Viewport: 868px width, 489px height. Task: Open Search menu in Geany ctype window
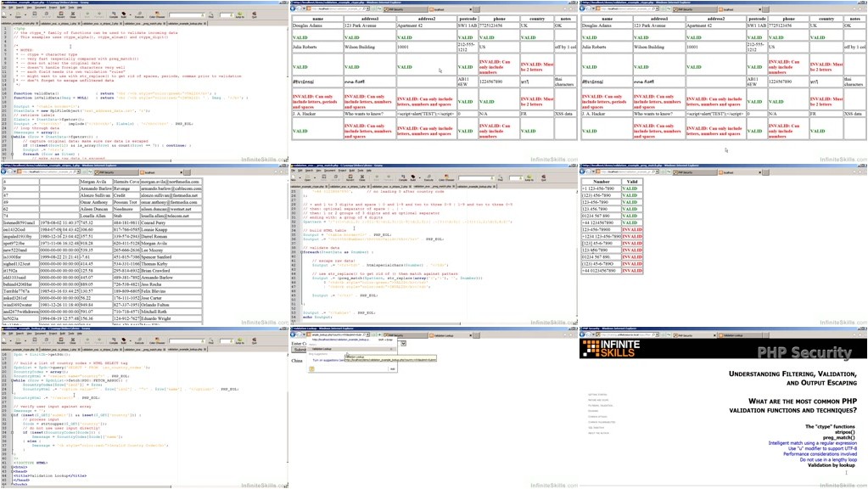(x=20, y=7)
